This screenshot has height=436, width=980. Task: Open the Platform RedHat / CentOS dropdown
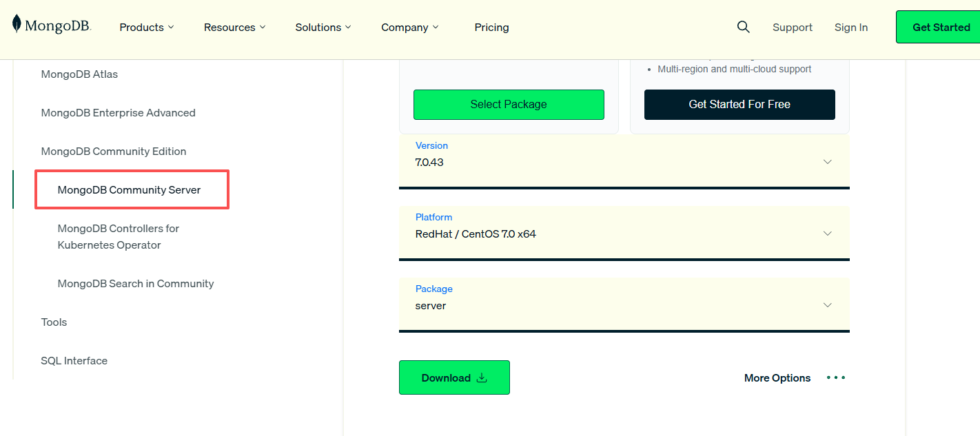(624, 233)
